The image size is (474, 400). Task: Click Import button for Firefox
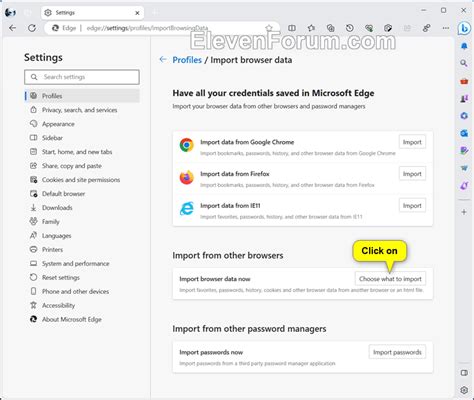tap(412, 174)
